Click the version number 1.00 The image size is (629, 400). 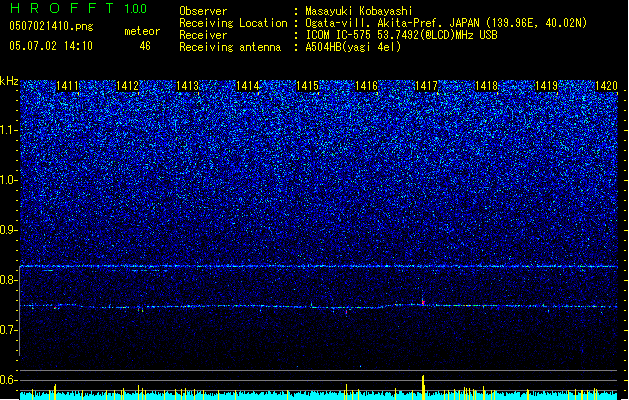pos(136,8)
